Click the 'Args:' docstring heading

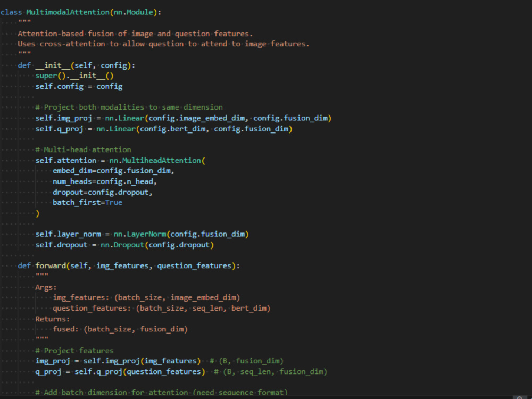coord(46,287)
